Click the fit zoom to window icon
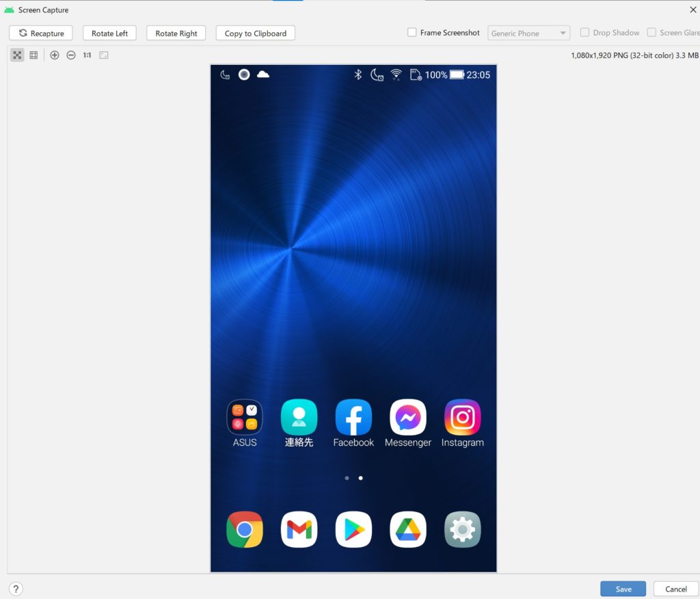This screenshot has width=700, height=599. pos(104,55)
